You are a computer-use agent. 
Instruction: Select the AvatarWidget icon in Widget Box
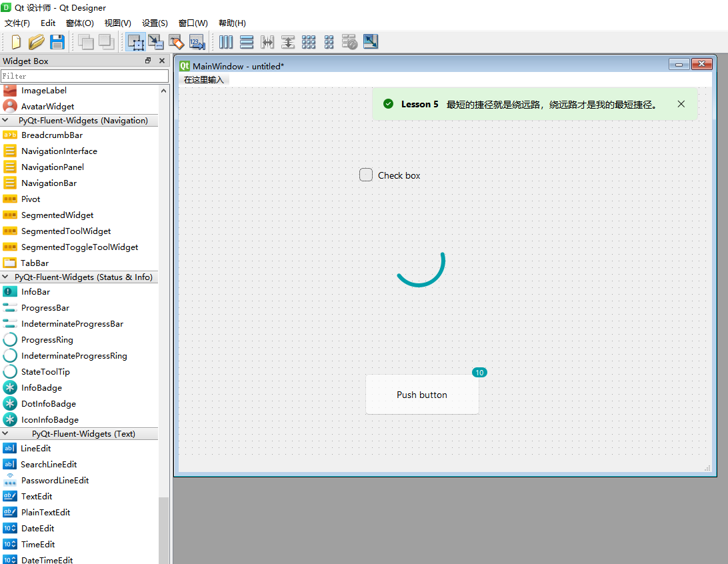click(10, 106)
